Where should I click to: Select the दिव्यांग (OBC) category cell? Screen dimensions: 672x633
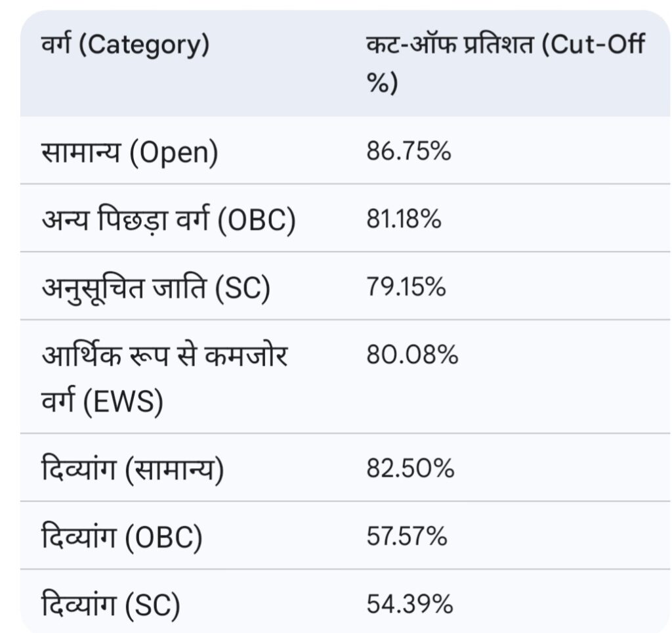(x=121, y=538)
